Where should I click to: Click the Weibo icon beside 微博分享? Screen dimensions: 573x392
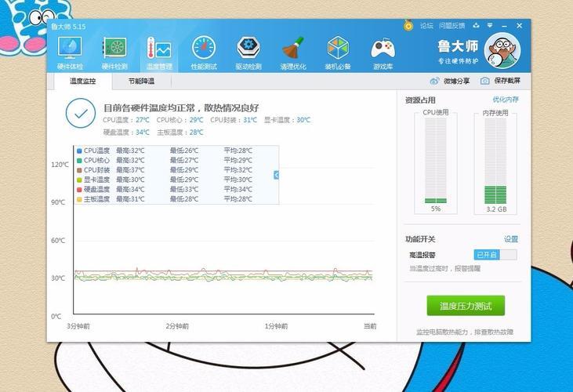(434, 81)
